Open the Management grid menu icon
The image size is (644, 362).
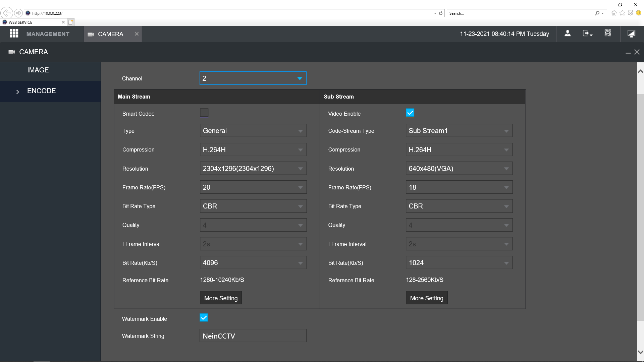[x=14, y=34]
